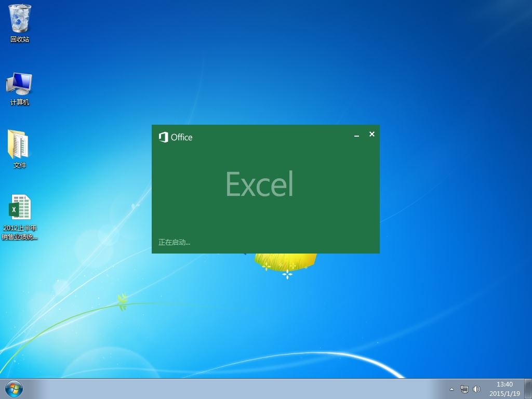
Task: Select the Computer desktop icon
Action: tap(19, 88)
